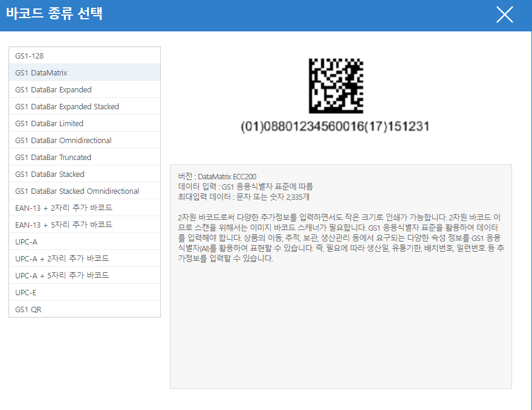Viewport: 532px width, 410px height.
Task: Select EAN-13 + 5자리 추가 바코드
Action: [x=85, y=225]
